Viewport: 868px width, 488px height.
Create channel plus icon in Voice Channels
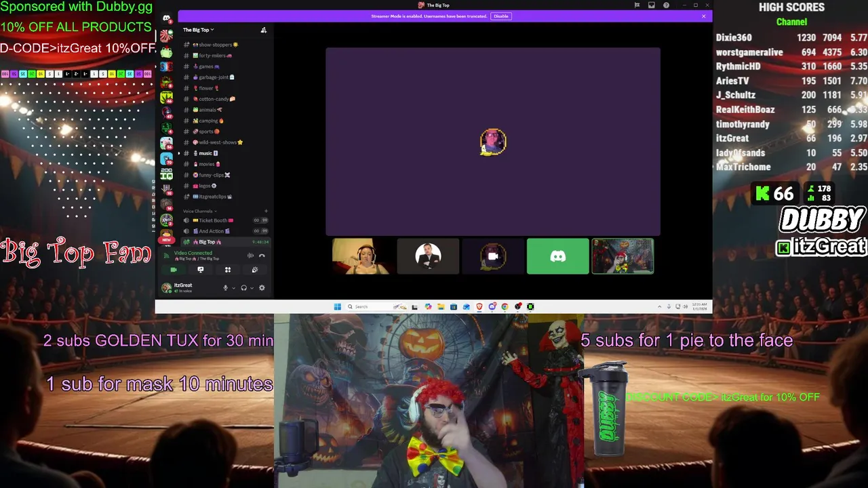tap(266, 211)
